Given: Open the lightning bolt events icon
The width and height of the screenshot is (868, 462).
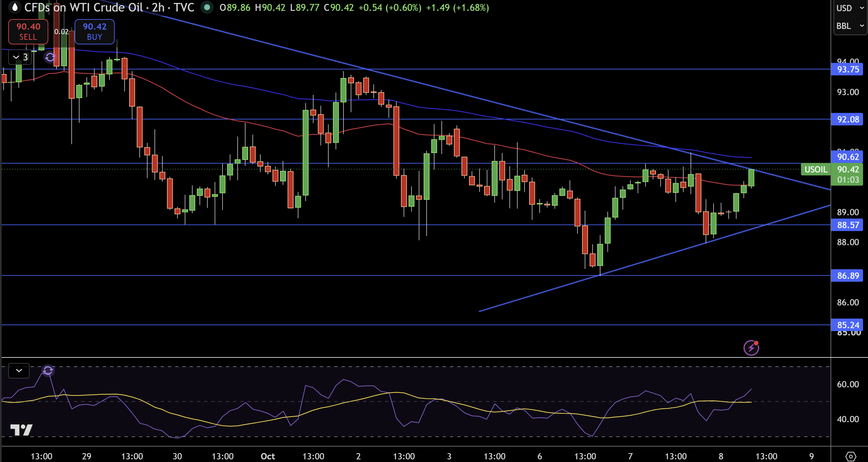Looking at the screenshot, I should pos(751,348).
